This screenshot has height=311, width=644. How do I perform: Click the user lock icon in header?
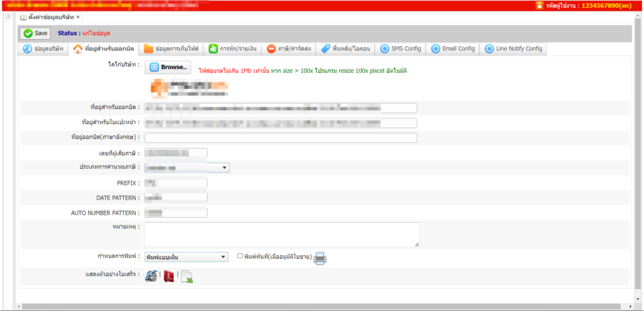point(539,5)
